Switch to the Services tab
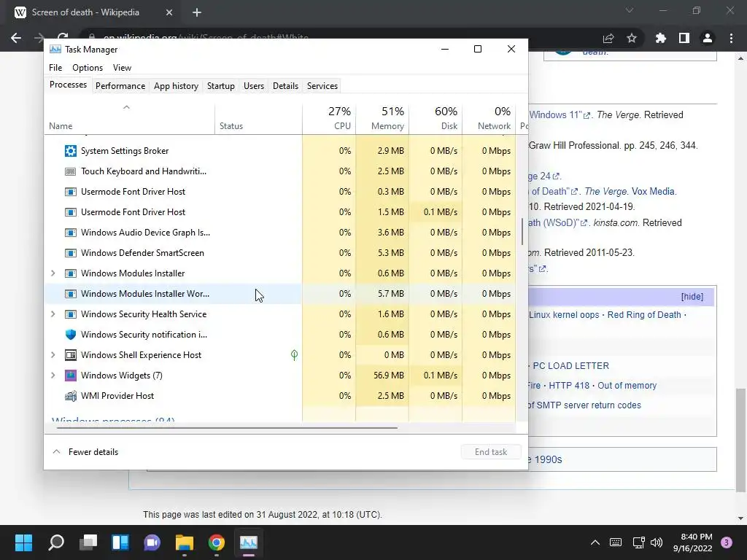Image resolution: width=747 pixels, height=560 pixels. [322, 86]
